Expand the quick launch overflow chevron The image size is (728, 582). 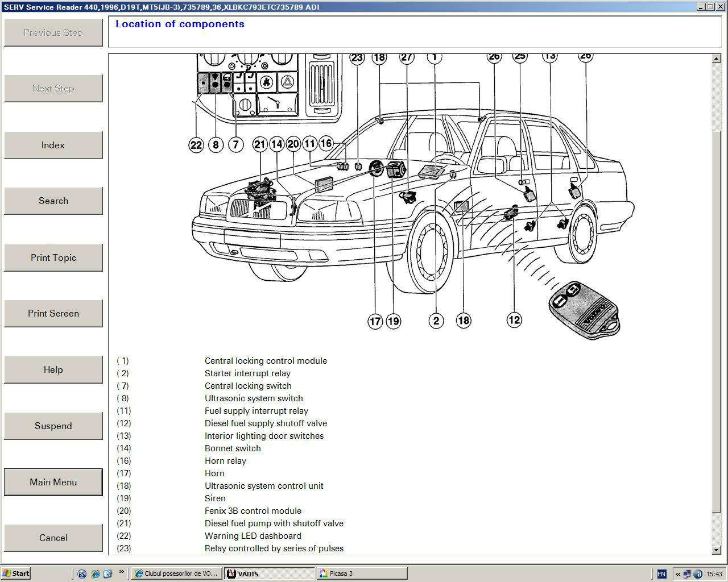coord(121,572)
